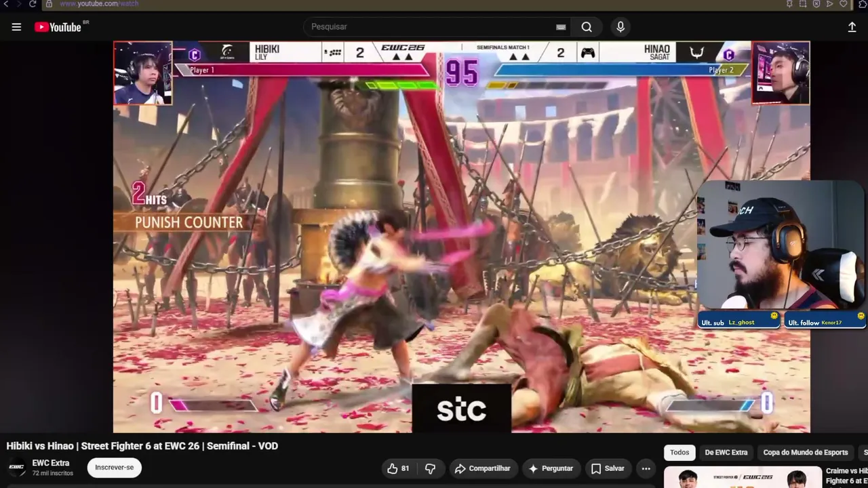The width and height of the screenshot is (868, 488).
Task: Subscribe with the Inscrever-se button
Action: click(x=114, y=468)
